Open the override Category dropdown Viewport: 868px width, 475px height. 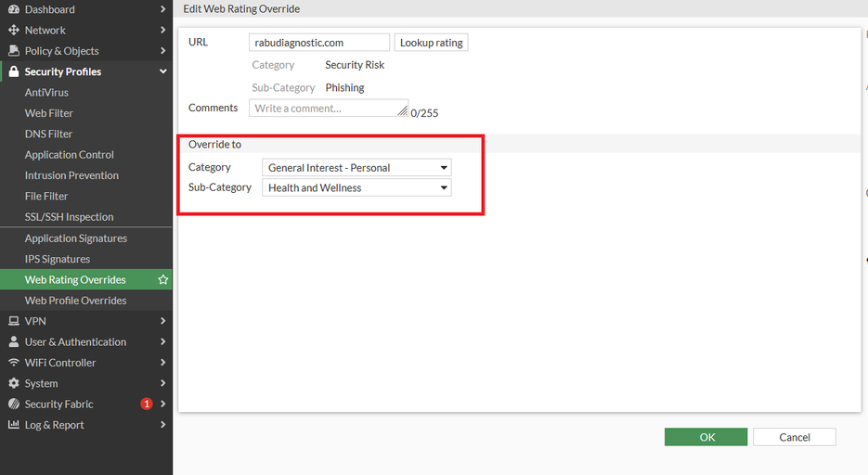[356, 168]
